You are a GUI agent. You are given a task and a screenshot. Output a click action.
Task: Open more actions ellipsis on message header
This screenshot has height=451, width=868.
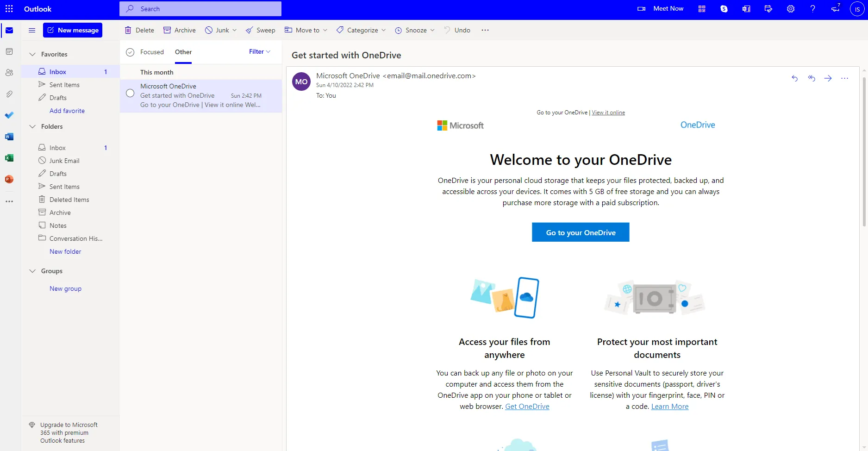845,78
